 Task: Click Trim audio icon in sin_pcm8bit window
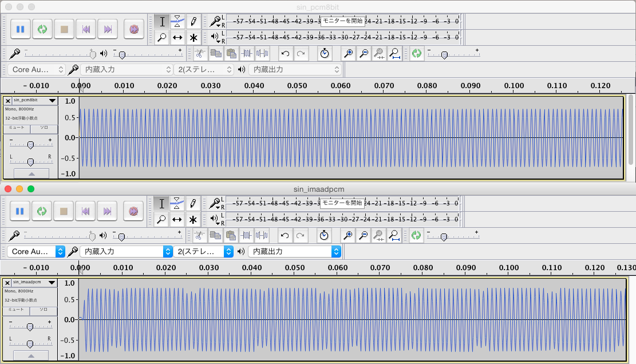click(x=247, y=53)
